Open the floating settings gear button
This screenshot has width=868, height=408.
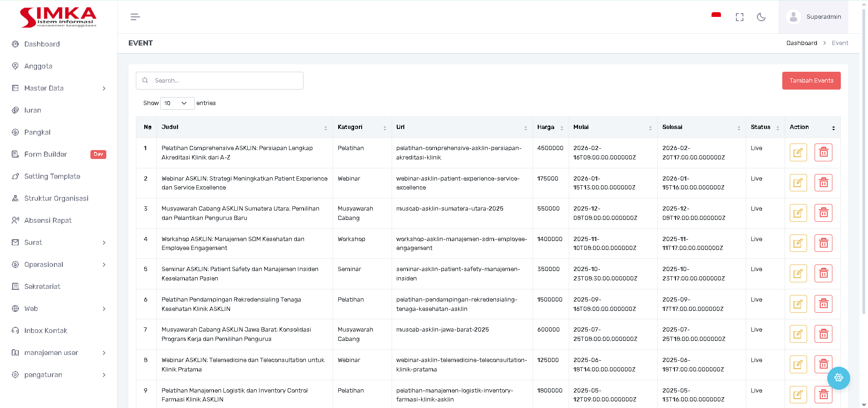(x=838, y=378)
